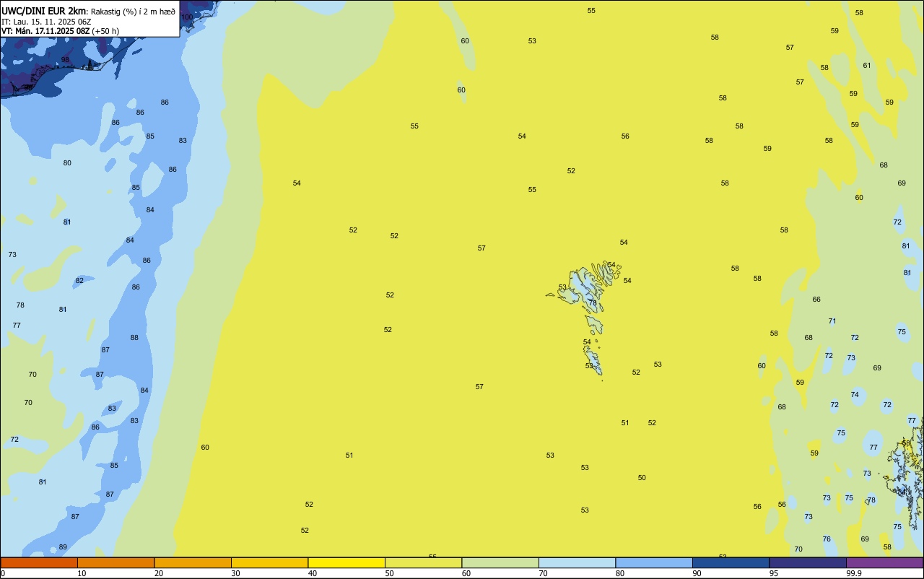Click the '(+50 h)' forecast offset text
This screenshot has height=579, width=924.
click(x=105, y=31)
